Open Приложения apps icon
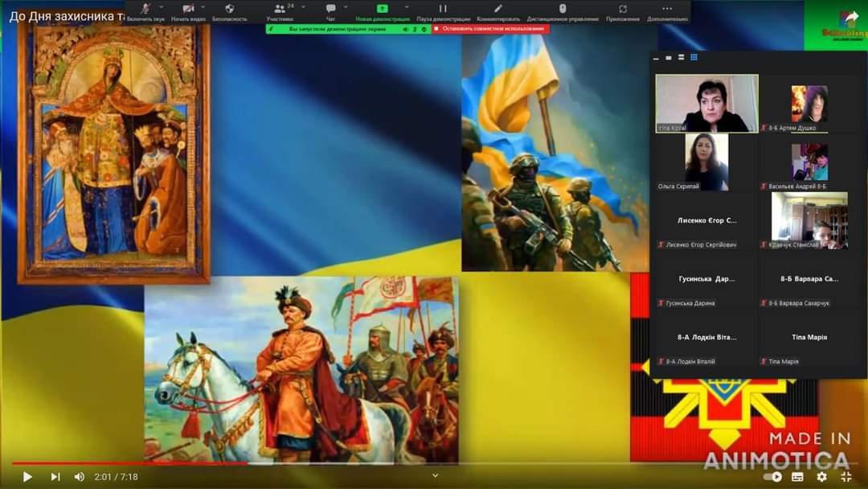 pos(623,11)
